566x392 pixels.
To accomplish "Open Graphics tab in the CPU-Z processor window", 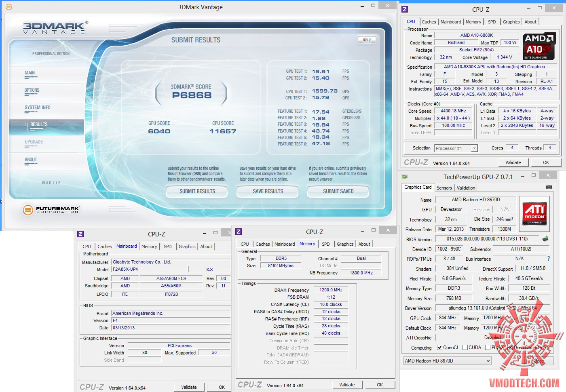I will (511, 22).
